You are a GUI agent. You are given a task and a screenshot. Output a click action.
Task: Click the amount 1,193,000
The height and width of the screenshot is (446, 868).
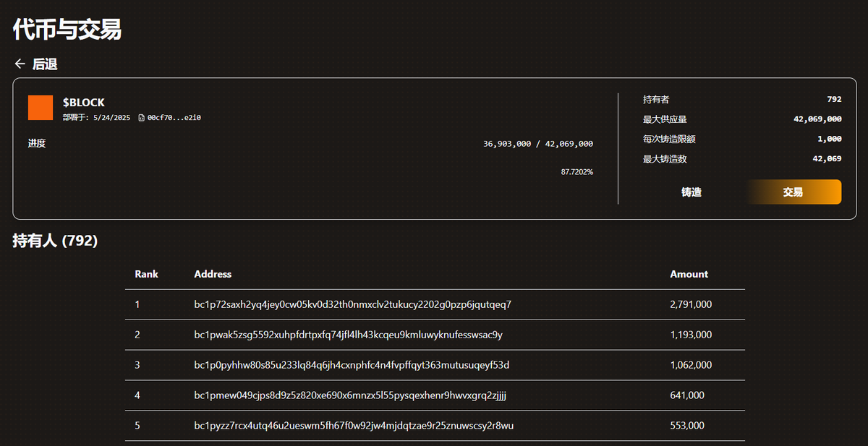[691, 335]
